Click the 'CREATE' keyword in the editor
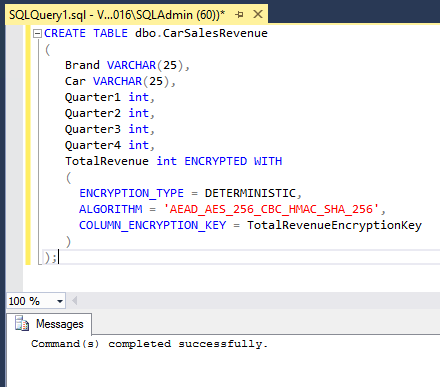Image resolution: width=440 pixels, height=387 pixels. [65, 33]
